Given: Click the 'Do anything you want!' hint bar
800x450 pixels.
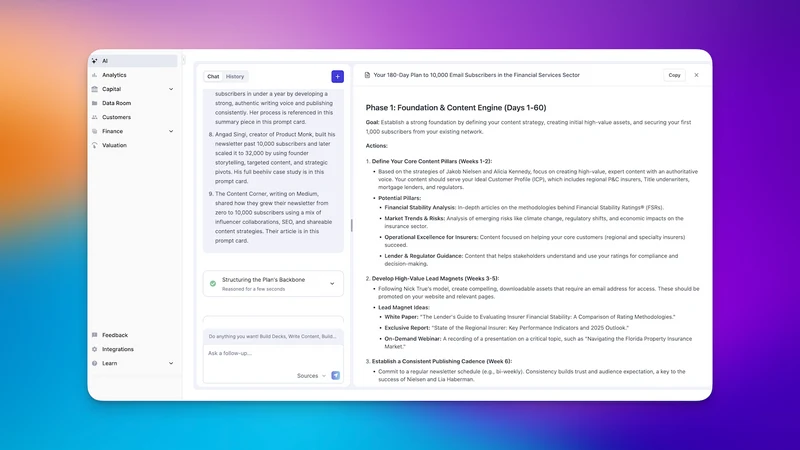Looking at the screenshot, I should [x=273, y=336].
